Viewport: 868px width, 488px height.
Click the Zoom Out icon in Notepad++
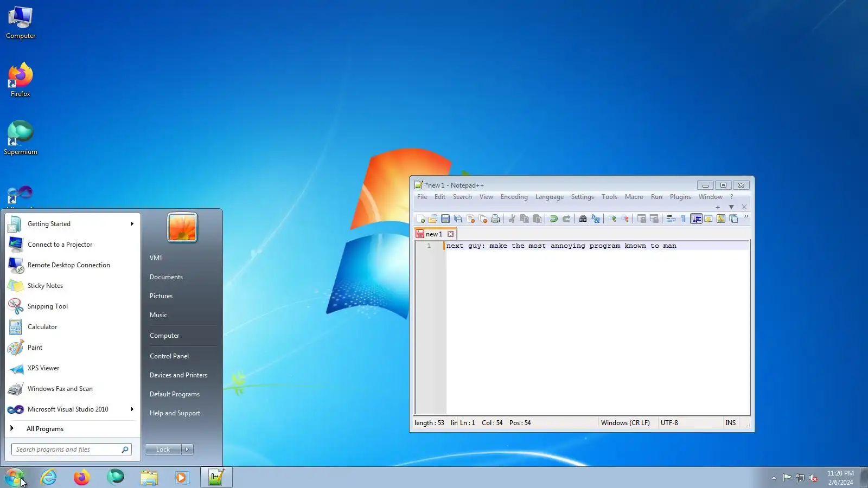point(625,219)
